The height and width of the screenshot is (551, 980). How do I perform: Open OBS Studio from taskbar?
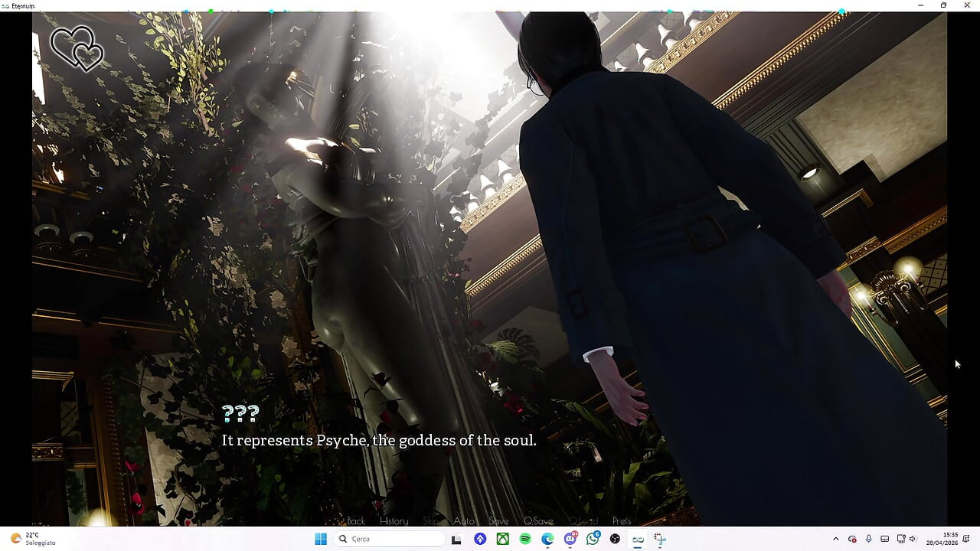(615, 539)
